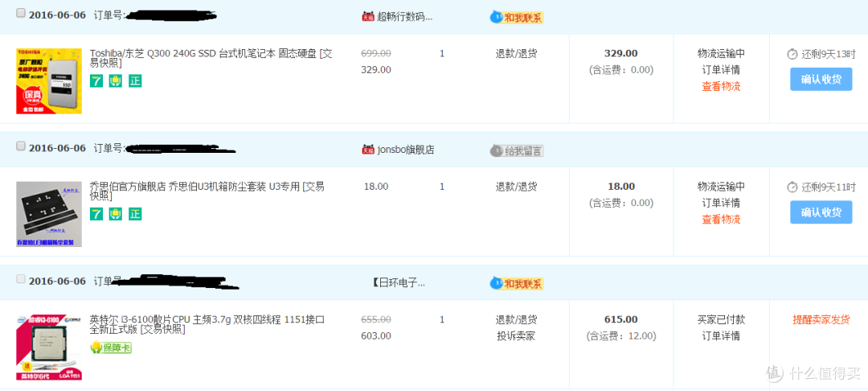This screenshot has width=868, height=391.
Task: Click the clock icon beside 还剩9天13时
Action: [x=792, y=54]
